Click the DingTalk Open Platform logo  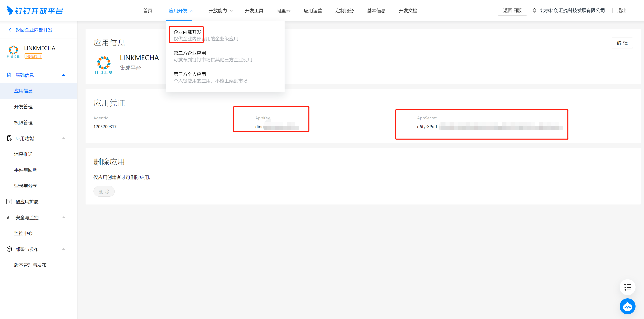[x=35, y=11]
